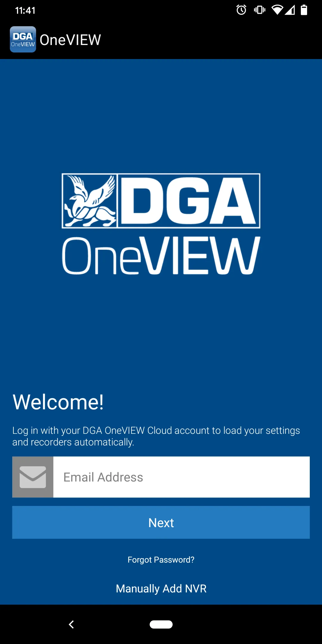Tap the home pill navigation button
Viewport: 322px width, 644px height.
click(x=161, y=624)
